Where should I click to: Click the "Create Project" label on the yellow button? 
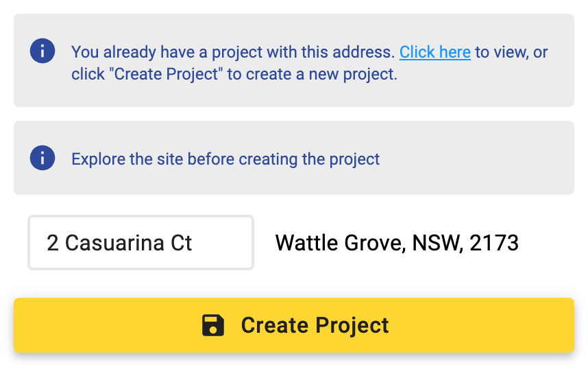(x=315, y=325)
